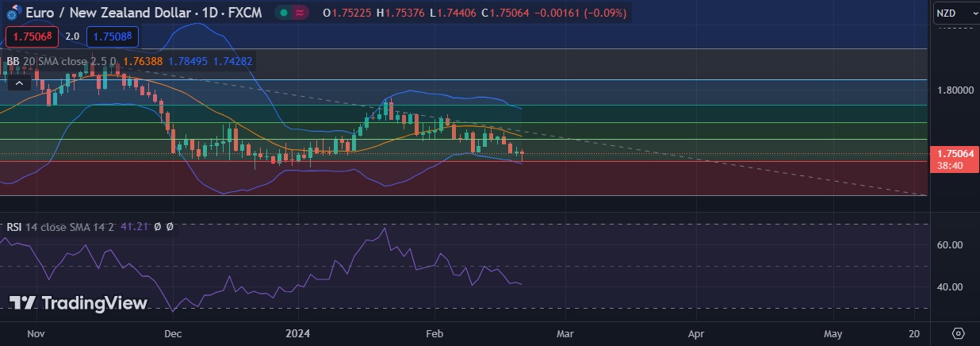The width and height of the screenshot is (980, 346).
Task: Click the May label on time axis
Action: (x=833, y=333)
